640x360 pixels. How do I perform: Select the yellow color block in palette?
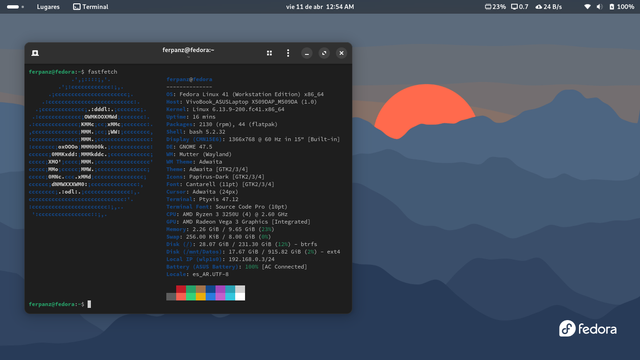[200, 297]
